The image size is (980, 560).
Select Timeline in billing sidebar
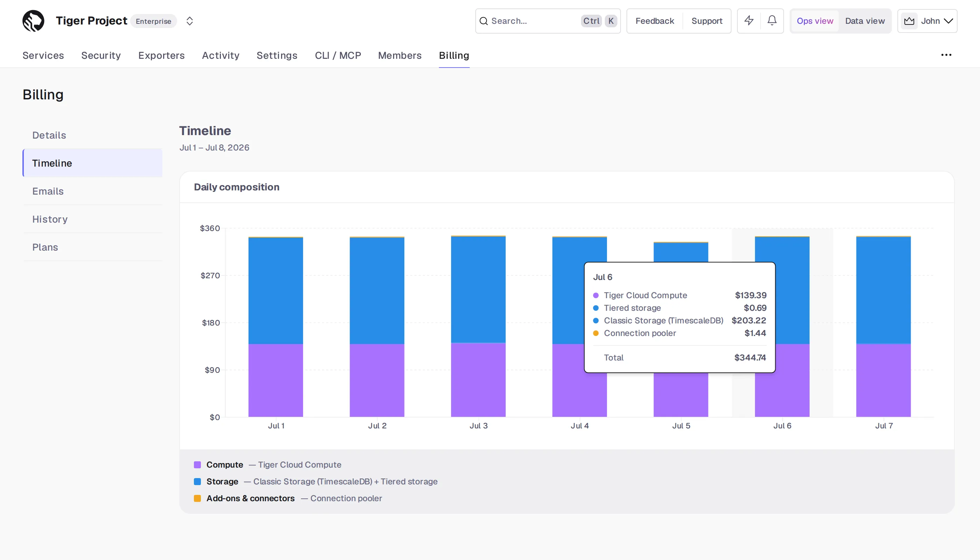[x=92, y=163]
